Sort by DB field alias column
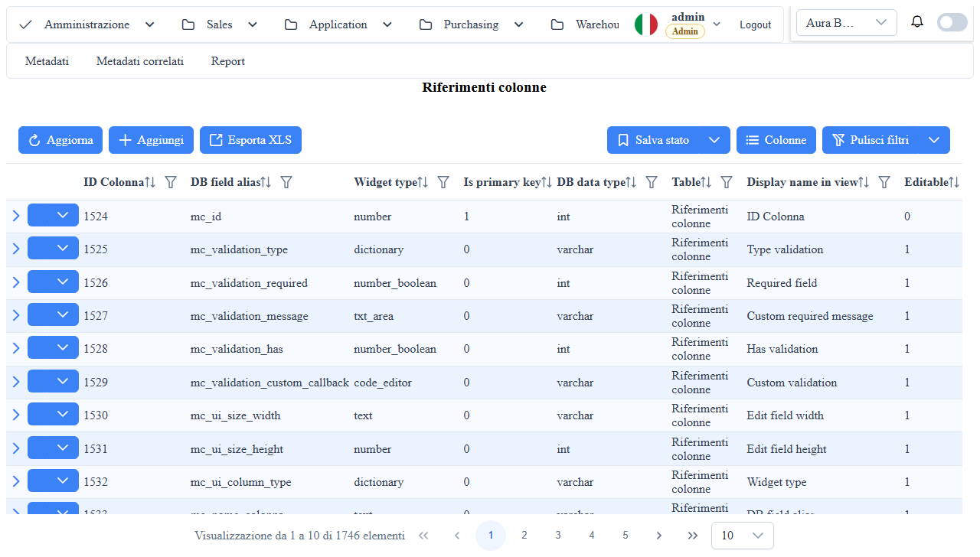This screenshot has width=980, height=557. tap(266, 182)
